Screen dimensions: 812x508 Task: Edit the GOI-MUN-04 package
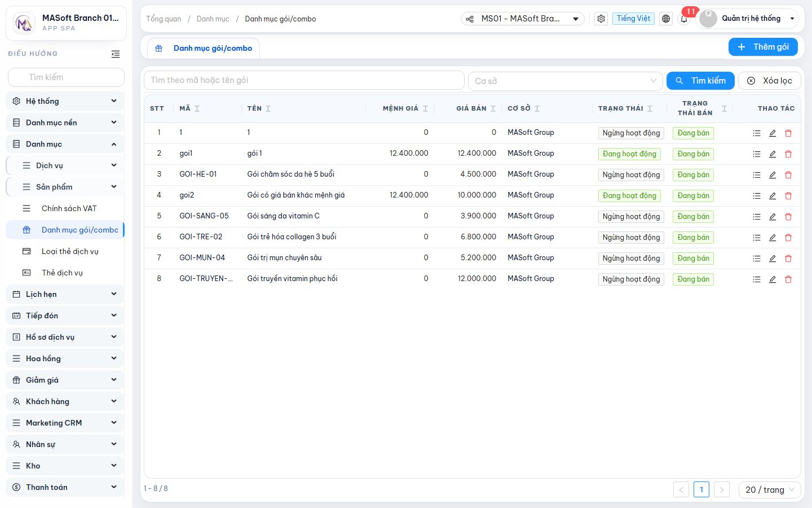click(x=773, y=259)
